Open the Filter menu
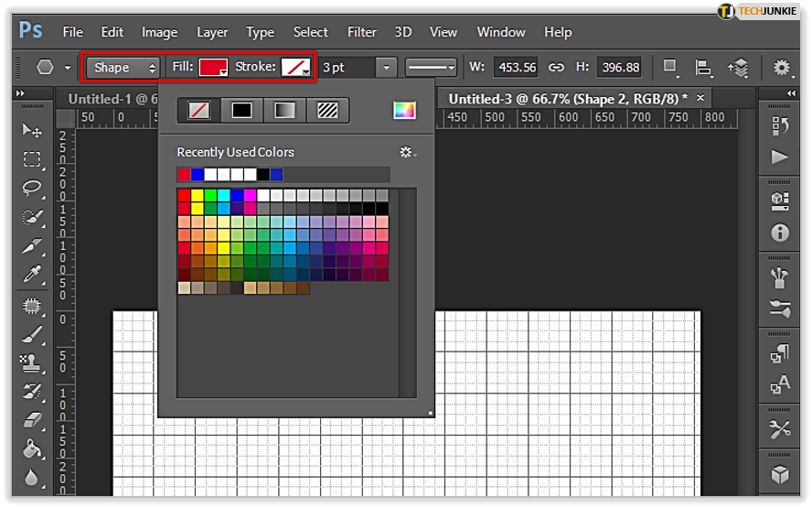The width and height of the screenshot is (812, 508). click(361, 32)
